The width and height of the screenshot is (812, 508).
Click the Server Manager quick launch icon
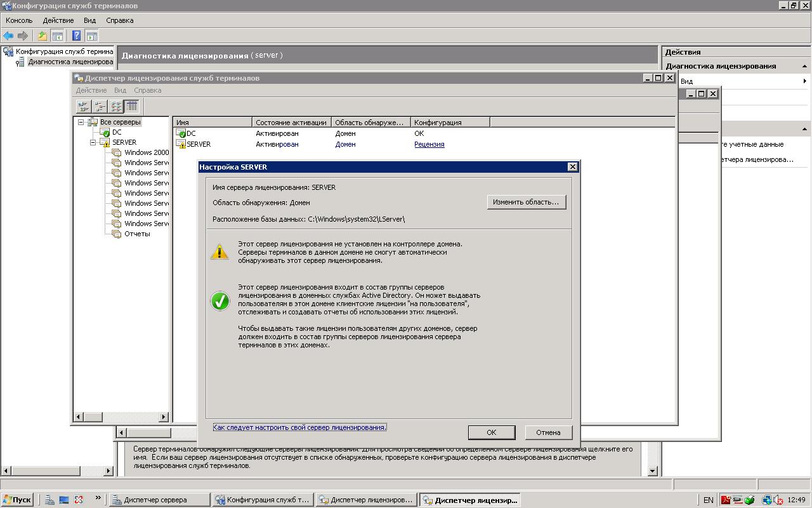click(x=49, y=500)
